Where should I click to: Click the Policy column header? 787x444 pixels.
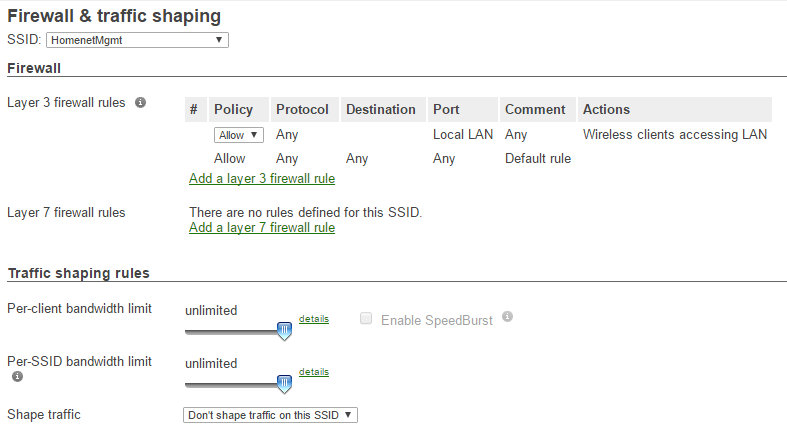click(234, 109)
